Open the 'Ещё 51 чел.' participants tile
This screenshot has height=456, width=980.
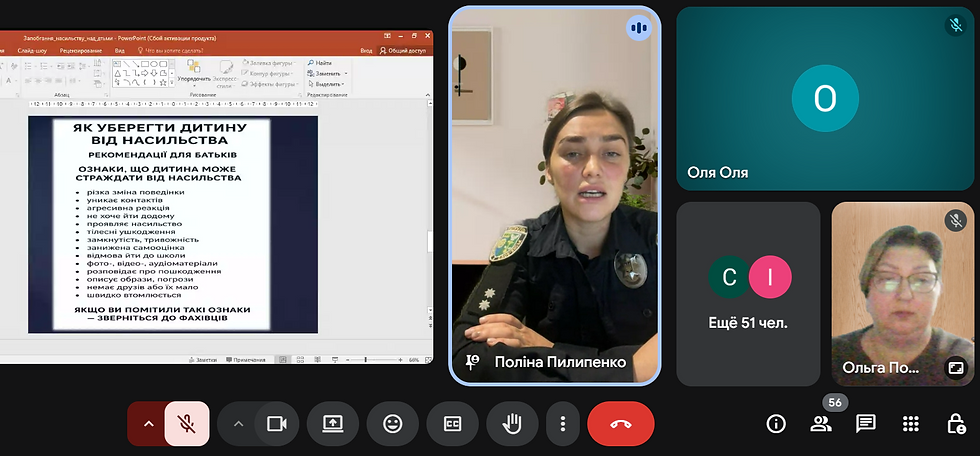748,294
